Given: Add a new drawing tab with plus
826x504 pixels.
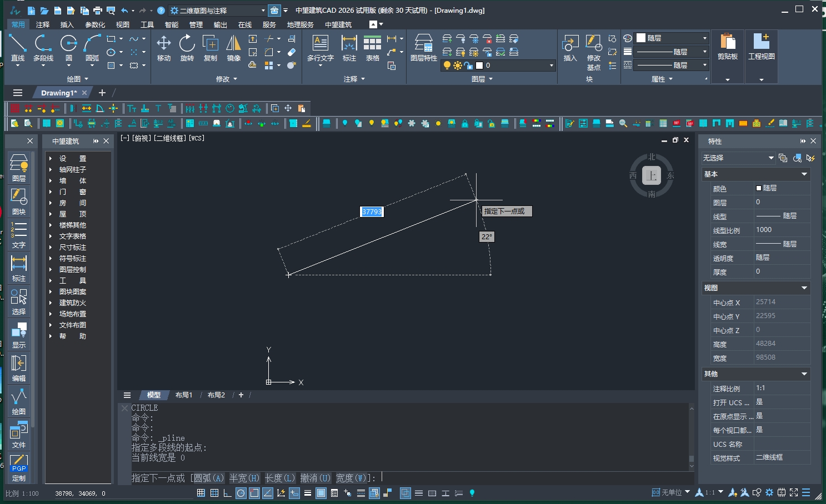Looking at the screenshot, I should click(102, 93).
